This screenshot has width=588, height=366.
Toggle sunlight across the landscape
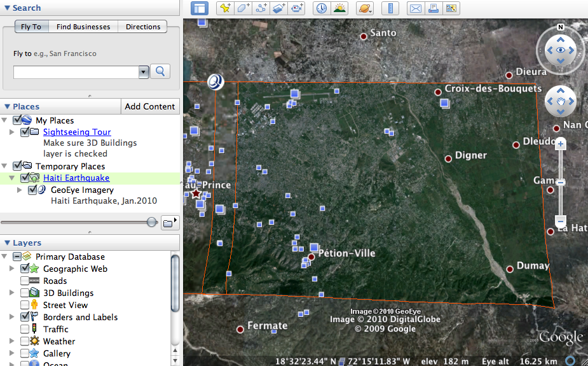tap(339, 8)
